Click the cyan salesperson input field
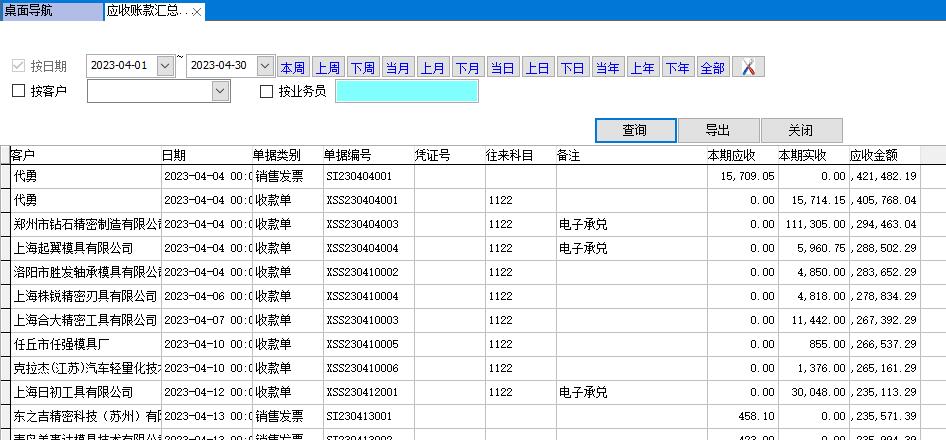The image size is (946, 440). pos(406,92)
